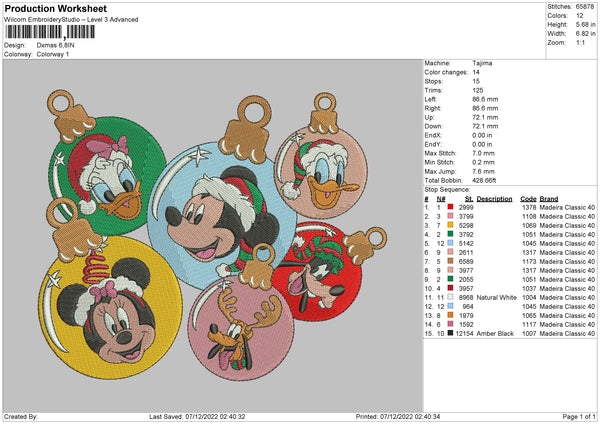This screenshot has width=600, height=424.
Task: Click the pink swatch beside stitch count 3799
Action: coord(450,216)
